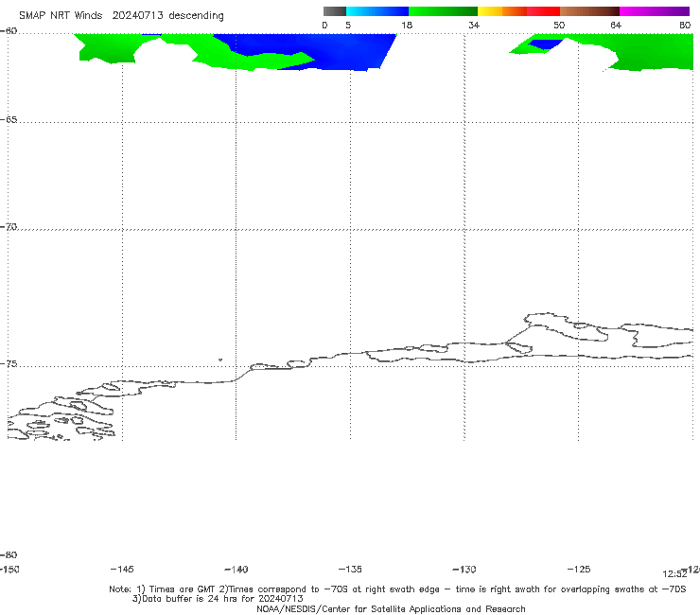Click the longitude label '-125'
Viewport: 700px width, 615px height.
click(x=579, y=569)
